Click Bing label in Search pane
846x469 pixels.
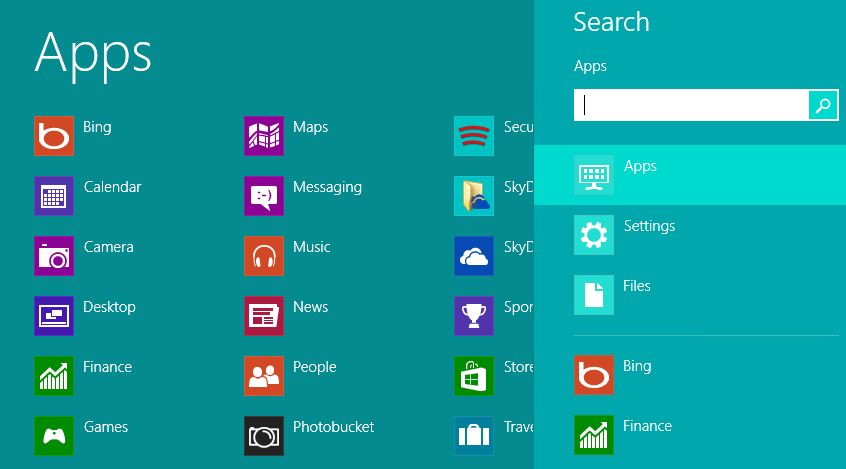coord(637,366)
